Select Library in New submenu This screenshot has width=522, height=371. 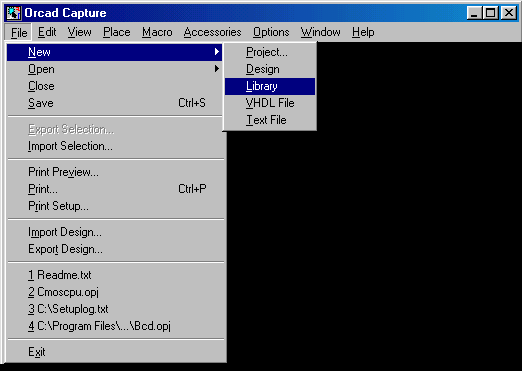point(270,86)
